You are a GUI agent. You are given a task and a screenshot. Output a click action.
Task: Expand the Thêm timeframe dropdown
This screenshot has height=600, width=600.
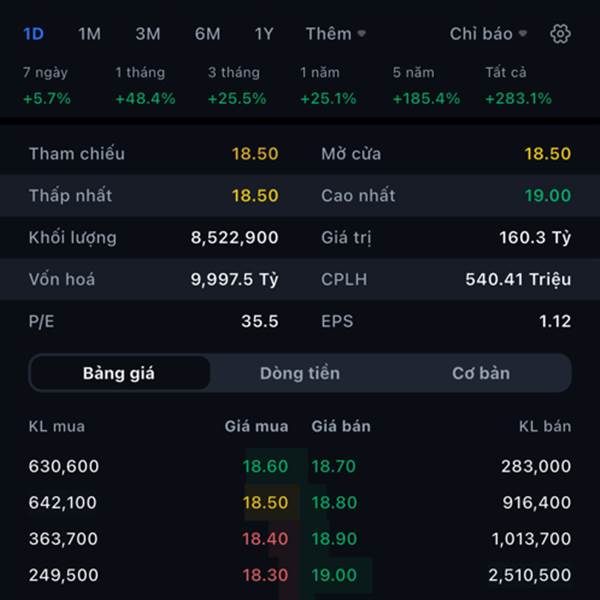pyautogui.click(x=336, y=34)
